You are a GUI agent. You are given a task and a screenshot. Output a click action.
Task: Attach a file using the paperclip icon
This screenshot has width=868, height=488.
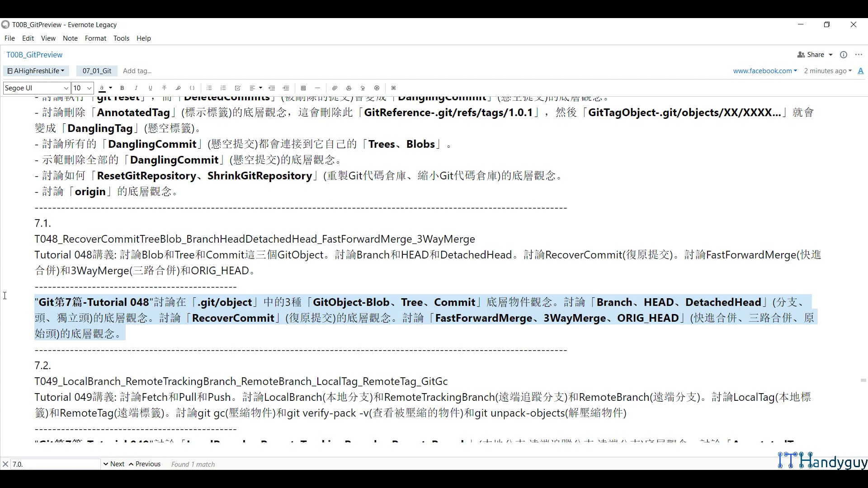[x=335, y=88]
